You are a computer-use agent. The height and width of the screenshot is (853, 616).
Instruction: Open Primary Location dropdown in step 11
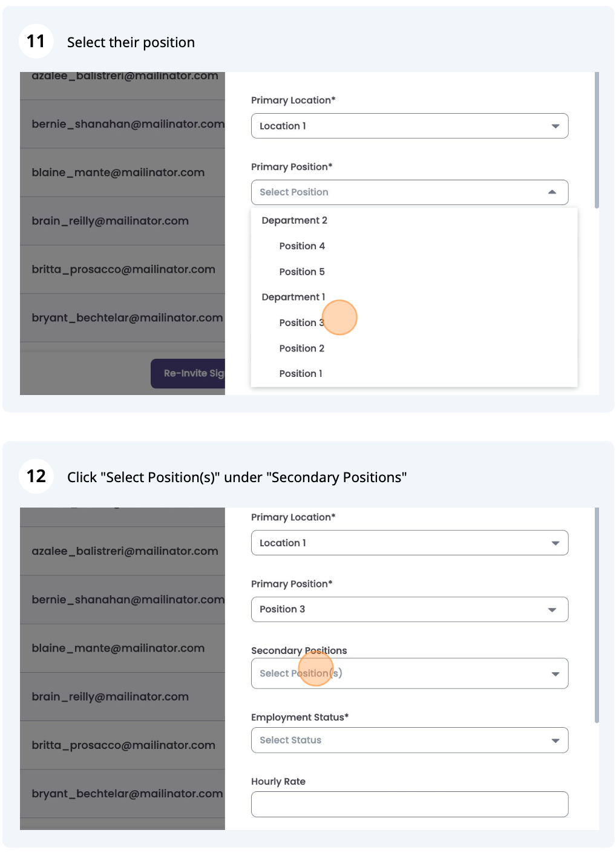[x=409, y=126]
